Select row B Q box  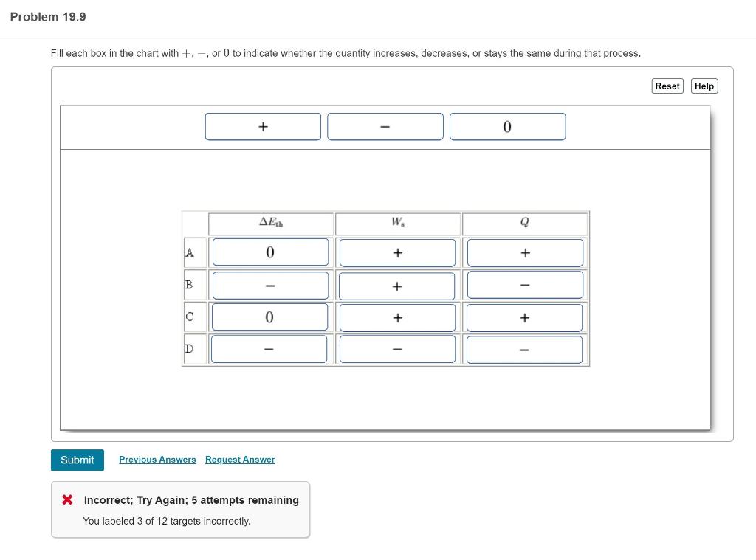[x=525, y=285]
